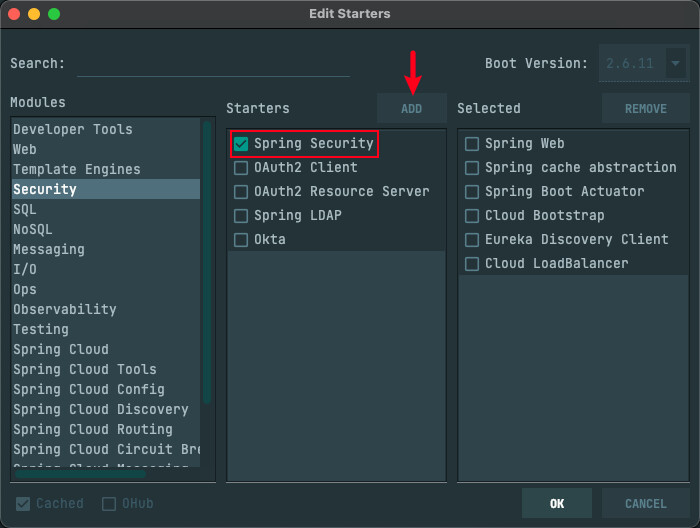
Task: Select Spring Cloud Circuit Breaker module
Action: [x=106, y=449]
